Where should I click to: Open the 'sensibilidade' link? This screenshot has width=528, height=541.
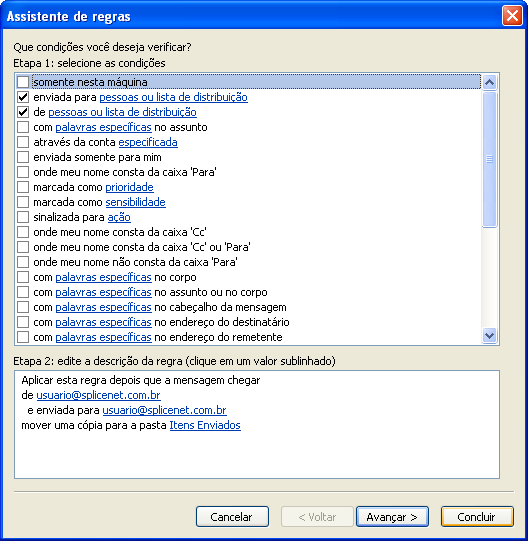tap(135, 202)
